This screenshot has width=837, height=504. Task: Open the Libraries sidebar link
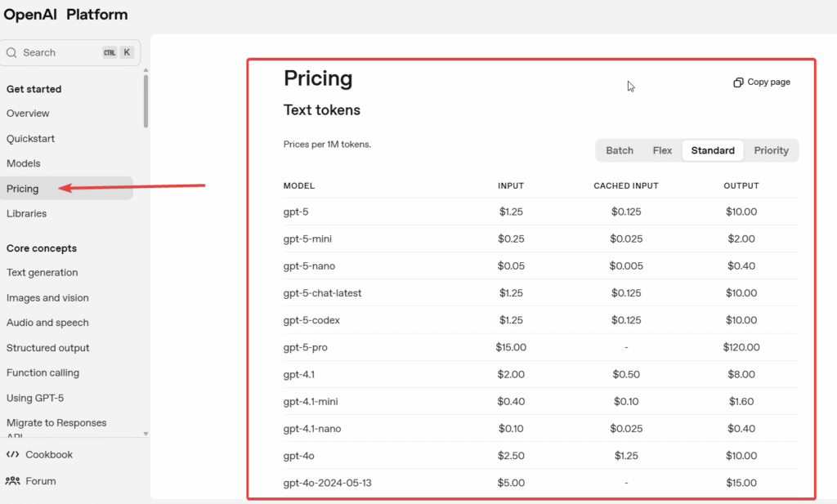click(27, 213)
